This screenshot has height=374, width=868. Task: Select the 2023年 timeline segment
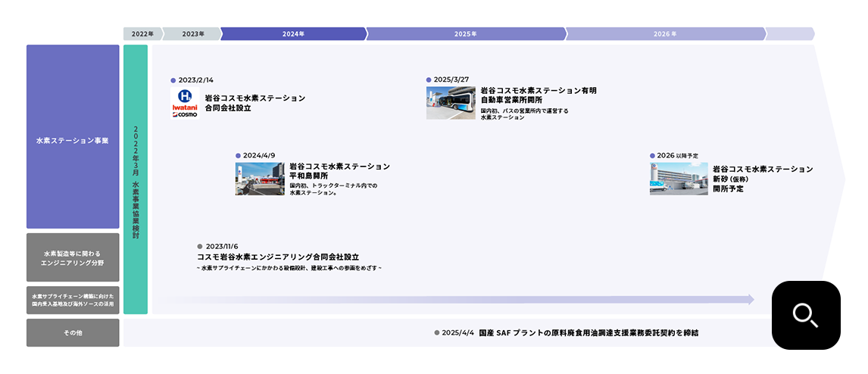click(x=192, y=34)
